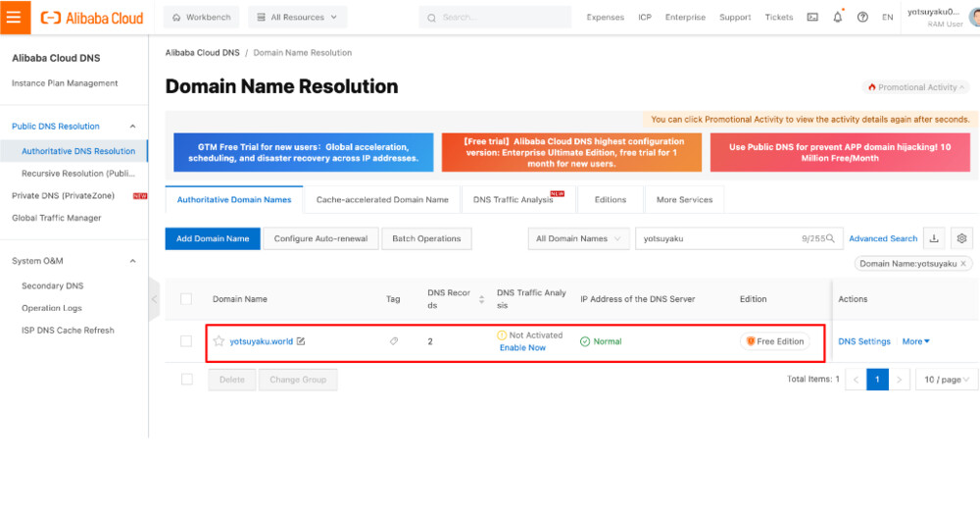Open the GTM Free Trial banner
This screenshot has width=980, height=514.
point(303,152)
